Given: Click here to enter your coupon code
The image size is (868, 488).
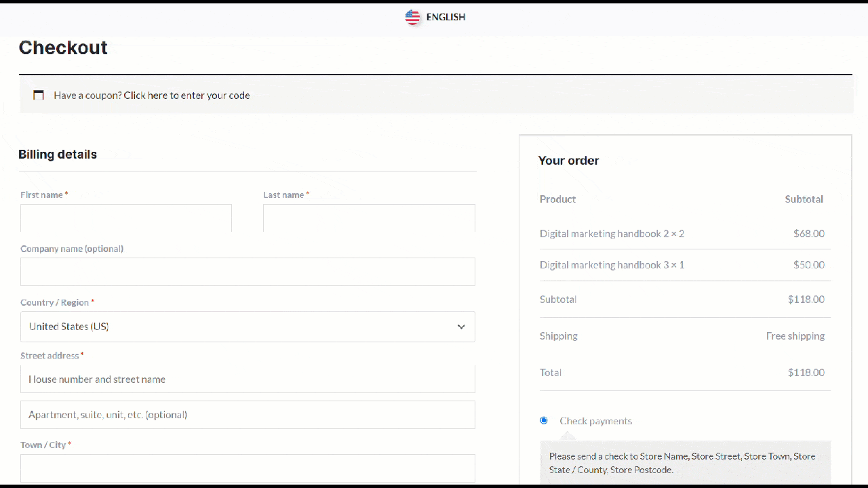Looking at the screenshot, I should click(187, 95).
